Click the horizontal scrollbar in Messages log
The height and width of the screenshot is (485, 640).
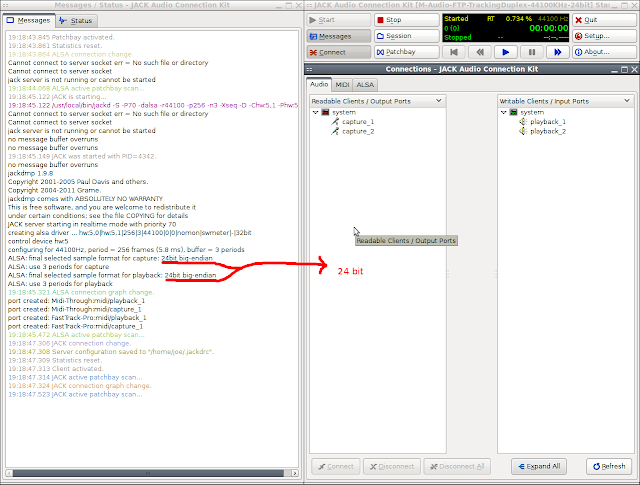point(148,473)
